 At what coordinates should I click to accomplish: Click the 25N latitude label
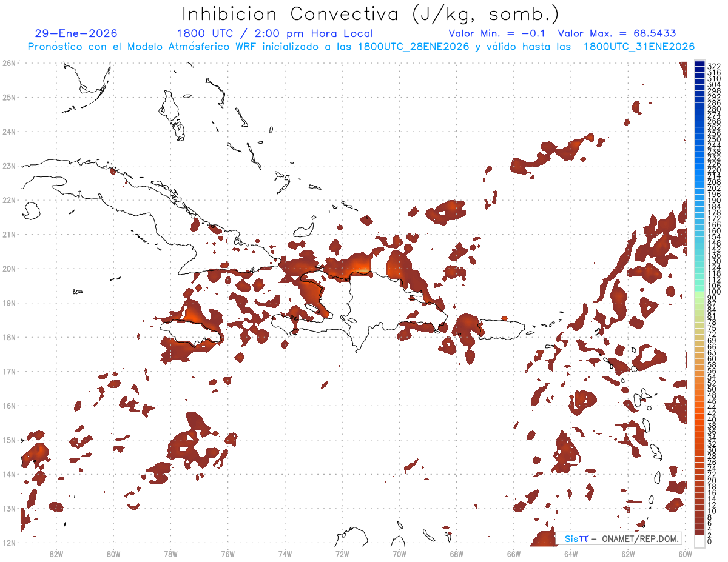click(8, 97)
